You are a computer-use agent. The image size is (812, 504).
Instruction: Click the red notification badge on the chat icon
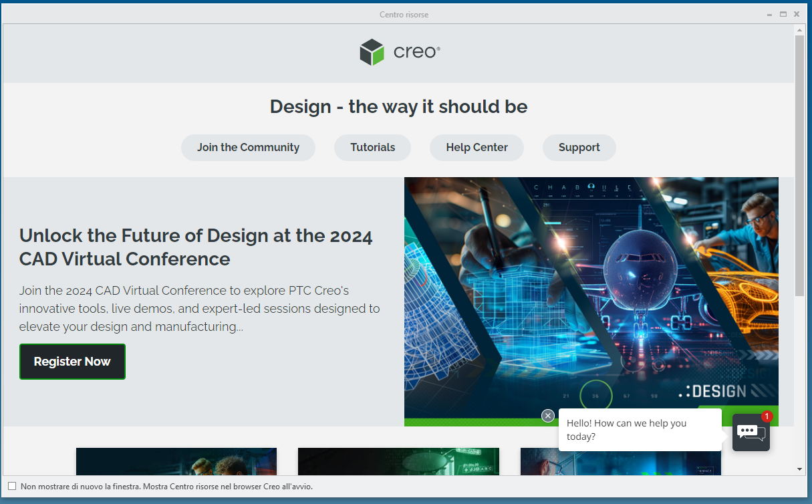click(766, 416)
